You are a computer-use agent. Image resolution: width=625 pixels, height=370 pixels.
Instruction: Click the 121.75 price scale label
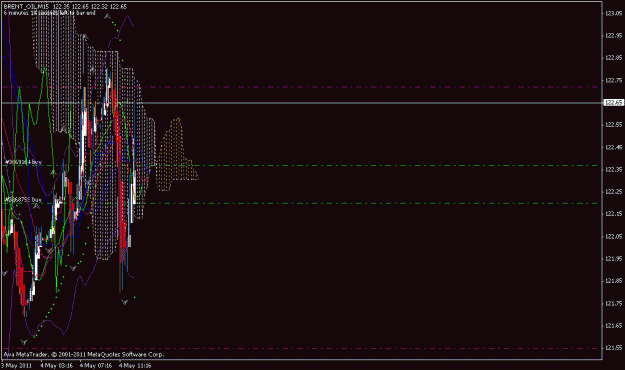pos(614,303)
